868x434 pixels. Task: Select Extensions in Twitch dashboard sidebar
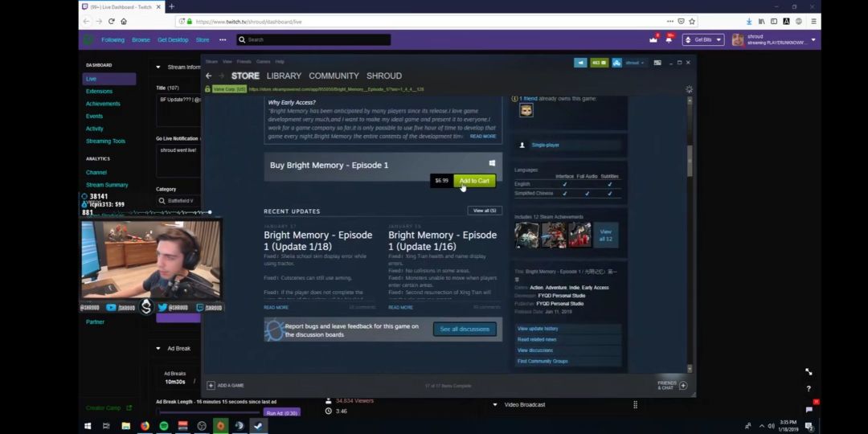point(99,92)
